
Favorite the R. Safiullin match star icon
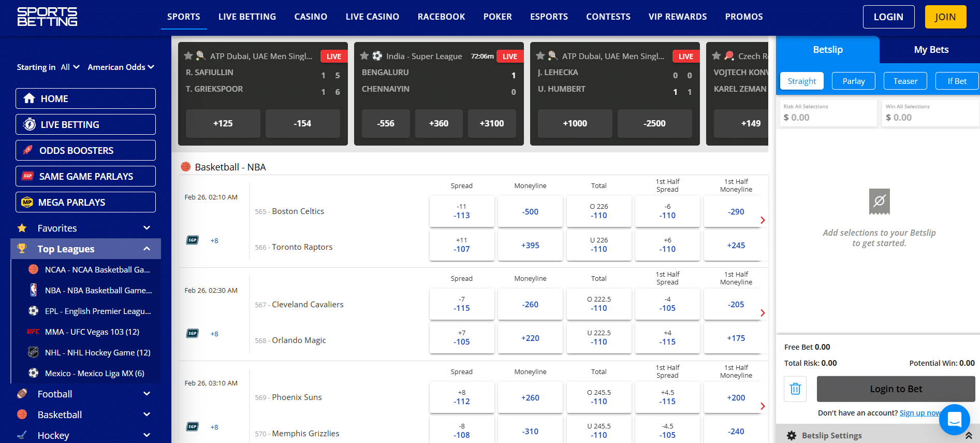(x=188, y=55)
